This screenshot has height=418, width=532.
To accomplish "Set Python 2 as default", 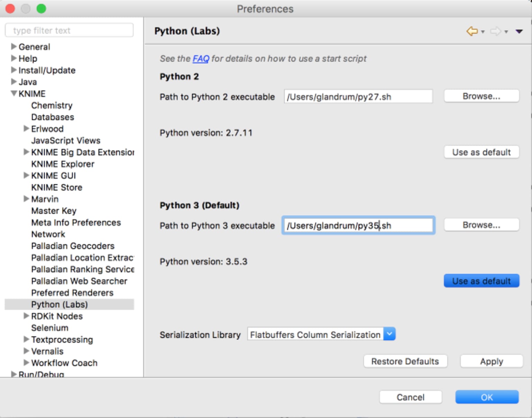I will tap(481, 152).
